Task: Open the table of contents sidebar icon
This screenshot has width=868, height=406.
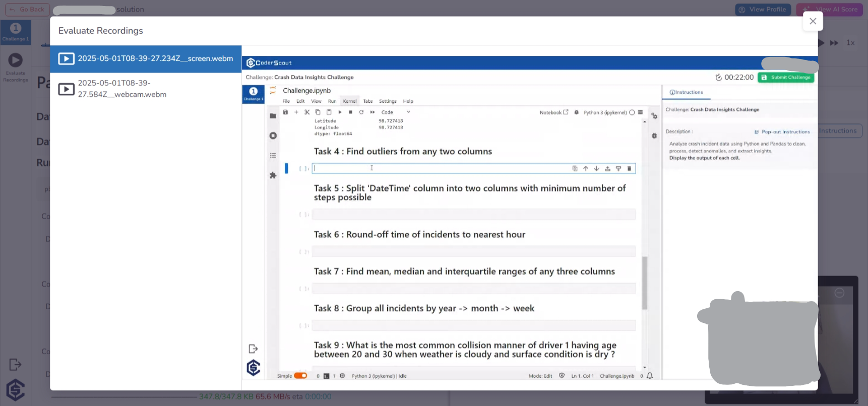Action: click(x=273, y=155)
